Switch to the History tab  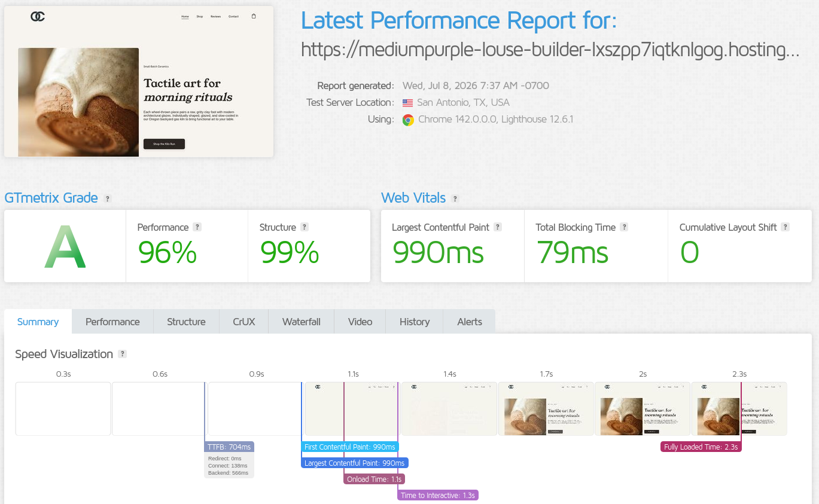click(415, 322)
